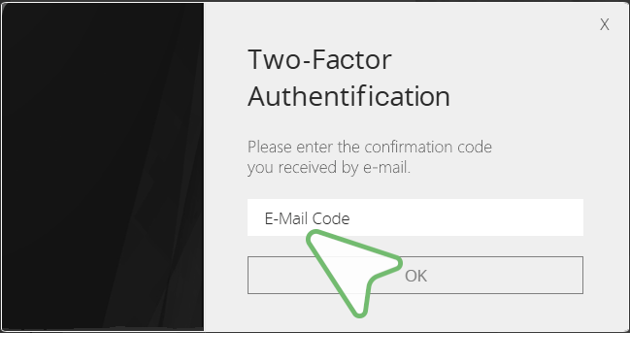This screenshot has width=630, height=364.
Task: Click the confirmation code instruction text
Action: (x=369, y=157)
